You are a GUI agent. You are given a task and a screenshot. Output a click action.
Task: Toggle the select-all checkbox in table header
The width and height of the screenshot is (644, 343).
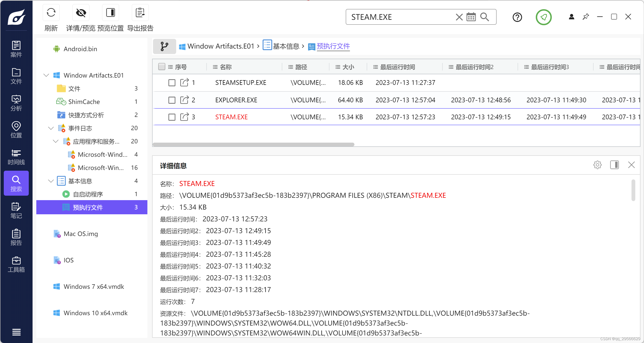pos(162,66)
